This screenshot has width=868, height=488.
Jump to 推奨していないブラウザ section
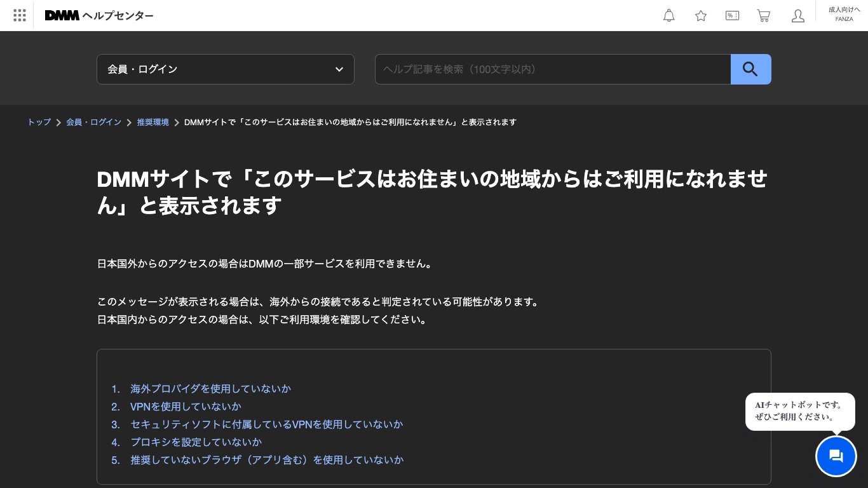point(267,460)
